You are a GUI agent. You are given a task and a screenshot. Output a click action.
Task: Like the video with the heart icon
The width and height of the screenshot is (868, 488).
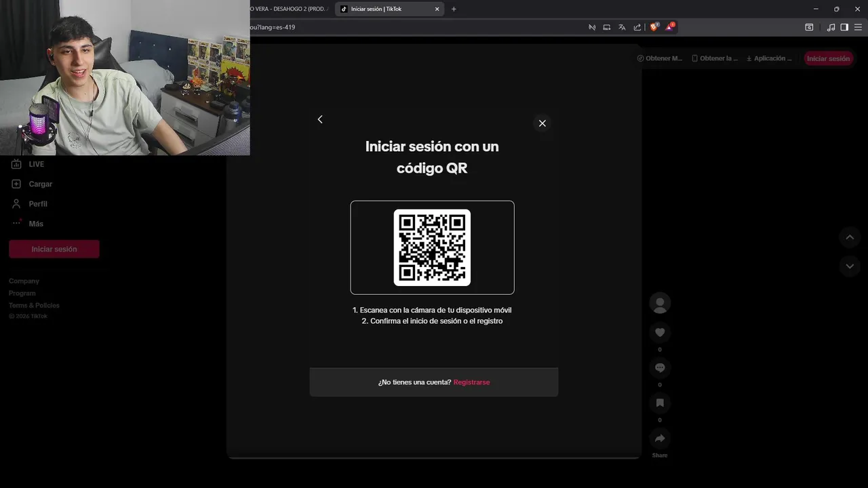[x=660, y=332]
